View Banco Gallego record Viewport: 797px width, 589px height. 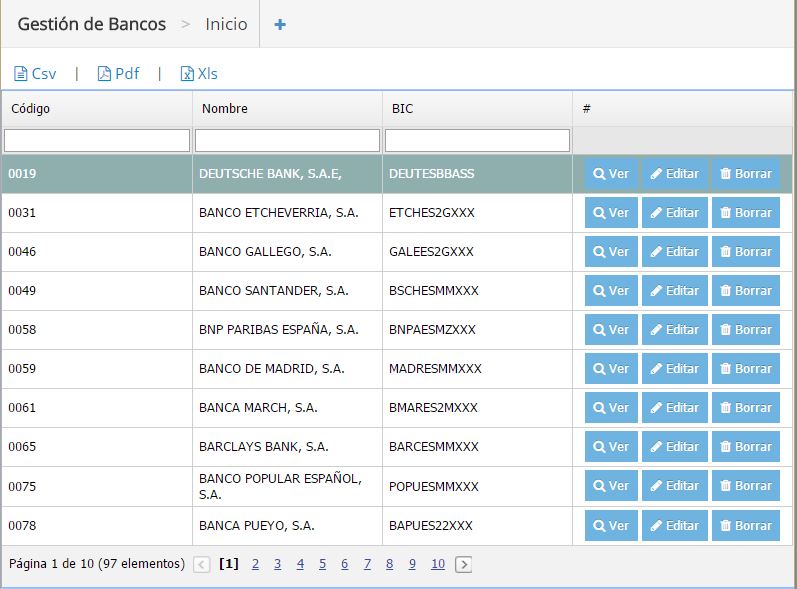click(611, 252)
